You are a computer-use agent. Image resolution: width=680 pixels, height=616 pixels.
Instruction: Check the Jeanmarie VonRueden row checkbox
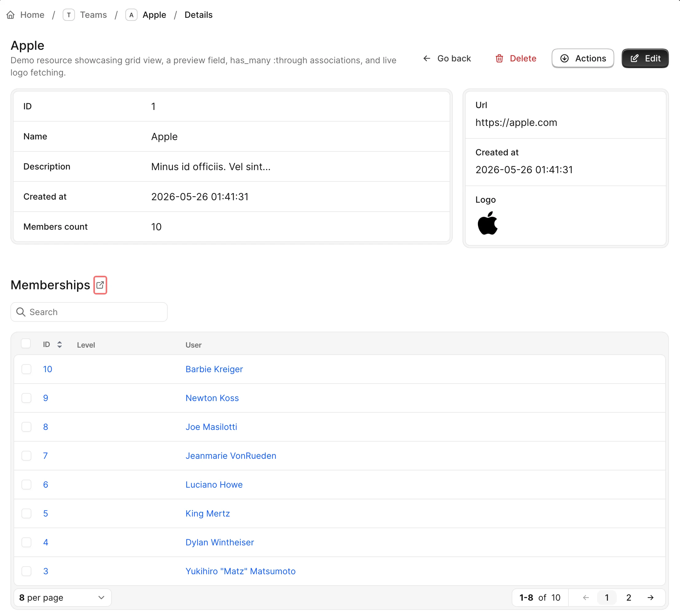click(x=26, y=455)
